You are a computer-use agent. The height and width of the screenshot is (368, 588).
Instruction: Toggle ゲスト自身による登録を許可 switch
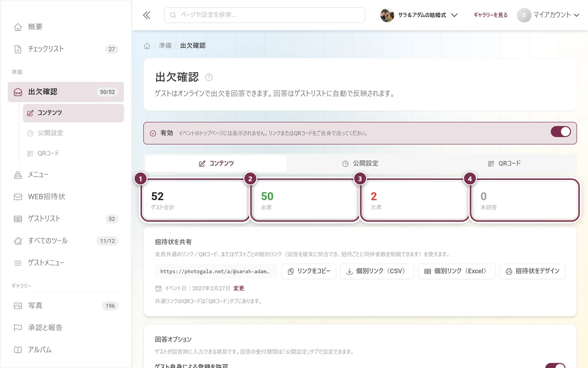[x=555, y=366]
